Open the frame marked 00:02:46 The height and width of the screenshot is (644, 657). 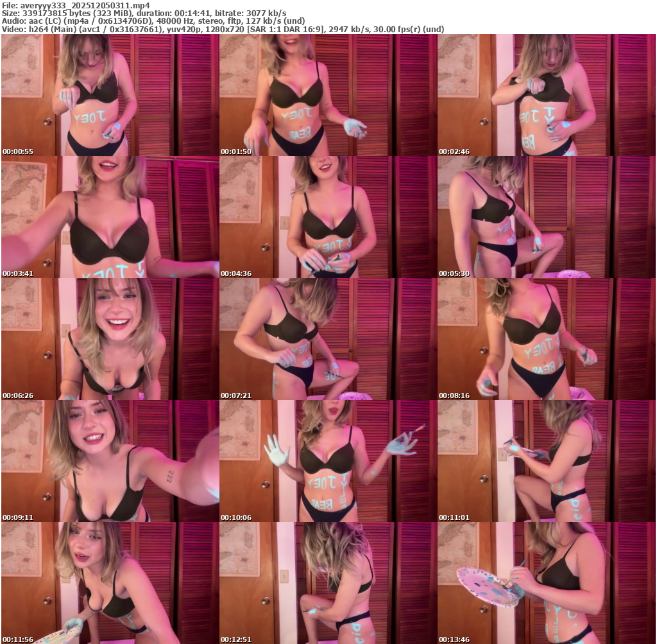click(547, 95)
